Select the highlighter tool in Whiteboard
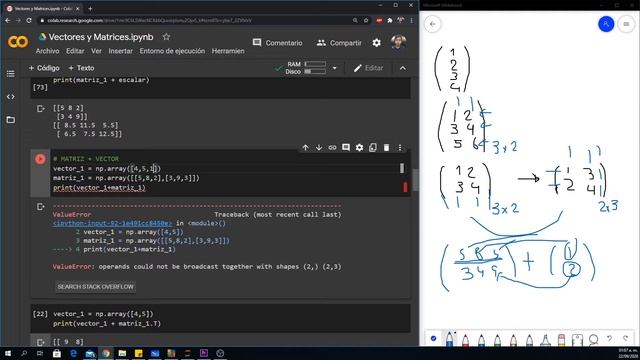 point(545,340)
